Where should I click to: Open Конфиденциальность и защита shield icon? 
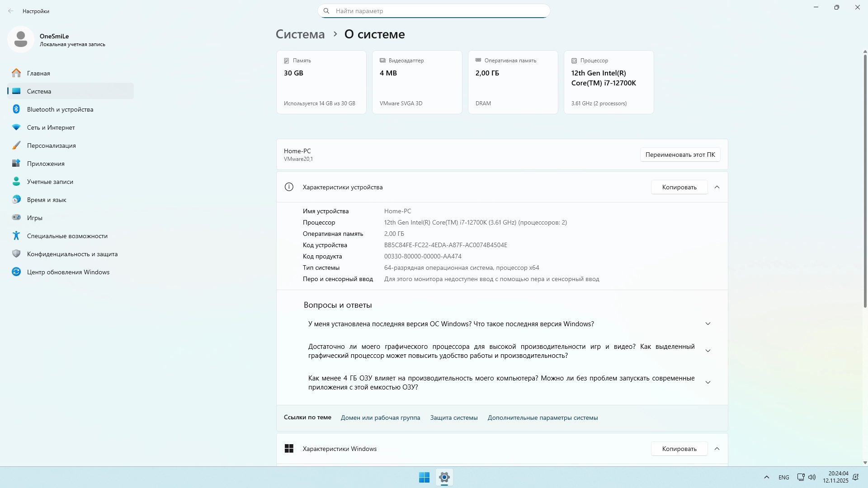[16, 253]
